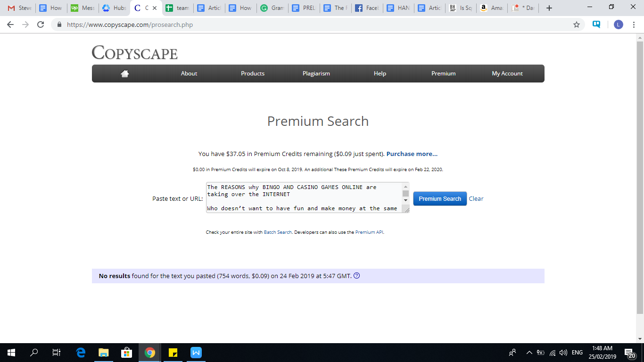Open the Chrome profile avatar L

tap(619, 25)
